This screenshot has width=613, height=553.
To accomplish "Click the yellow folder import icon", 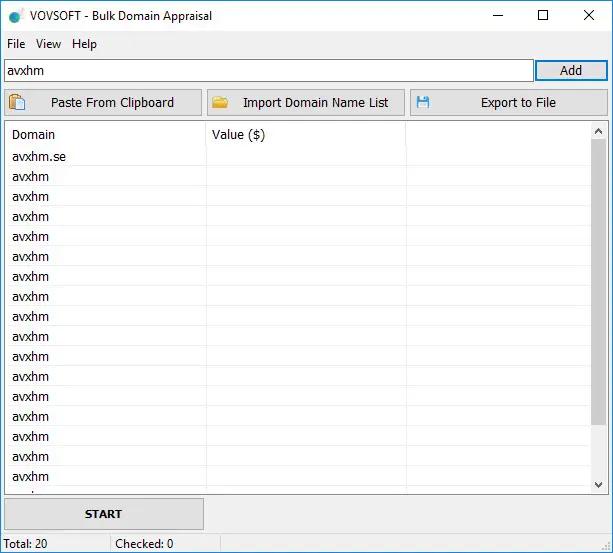I will coord(220,102).
